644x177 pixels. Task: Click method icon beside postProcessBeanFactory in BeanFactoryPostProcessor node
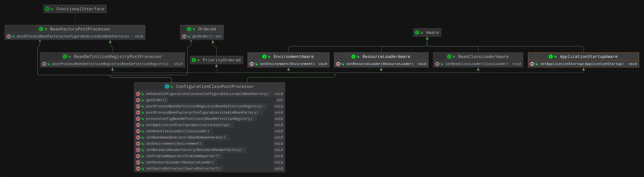9,37
